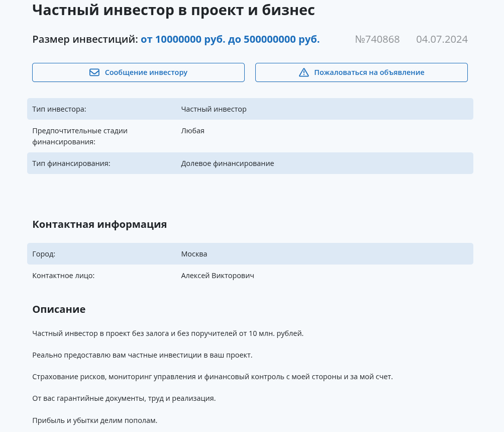
Task: Open the investment range link in blue
Action: 230,39
